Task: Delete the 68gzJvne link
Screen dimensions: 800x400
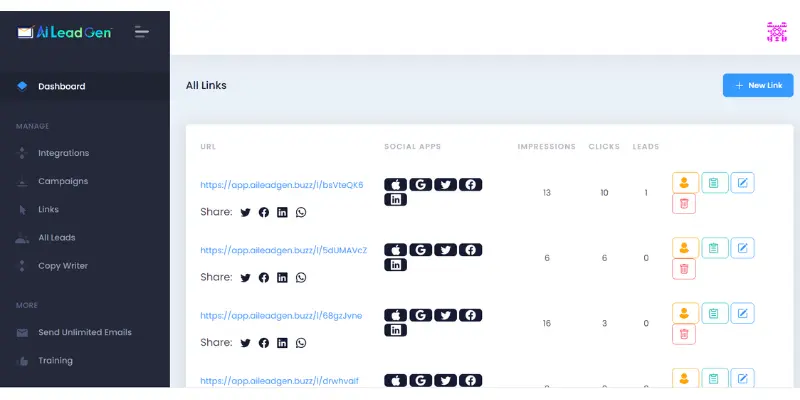Action: click(x=684, y=334)
